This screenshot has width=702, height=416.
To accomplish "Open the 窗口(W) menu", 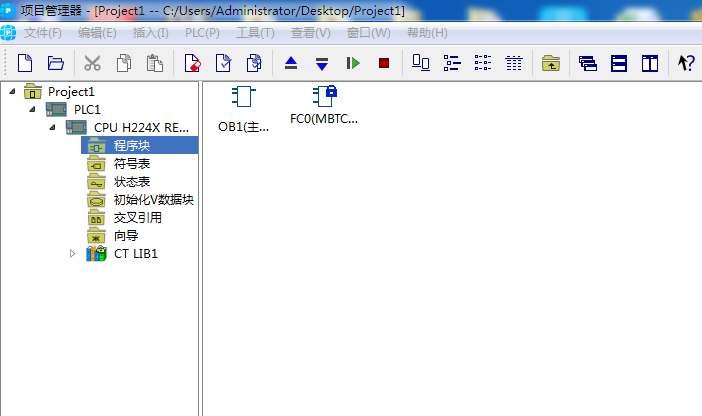I will [x=368, y=33].
